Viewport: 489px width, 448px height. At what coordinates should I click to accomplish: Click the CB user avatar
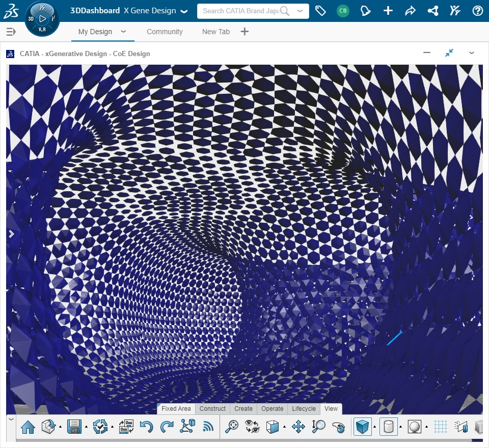pyautogui.click(x=343, y=11)
